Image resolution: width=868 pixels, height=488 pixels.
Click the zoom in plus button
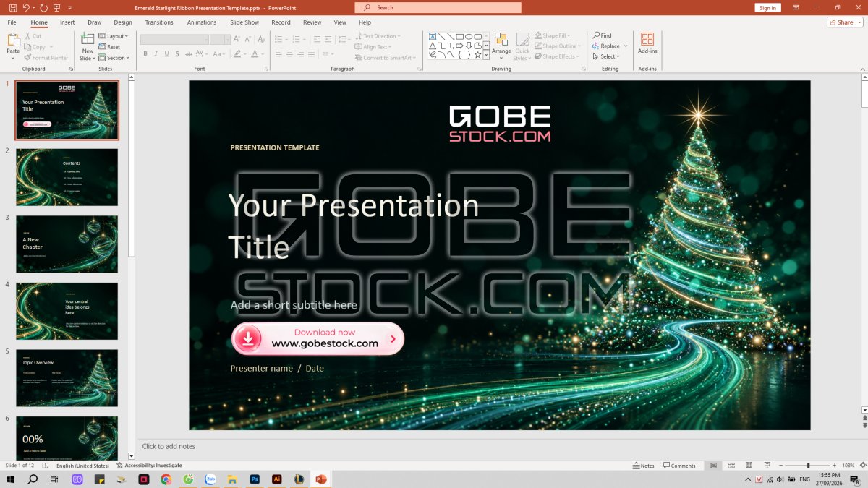pyautogui.click(x=834, y=466)
